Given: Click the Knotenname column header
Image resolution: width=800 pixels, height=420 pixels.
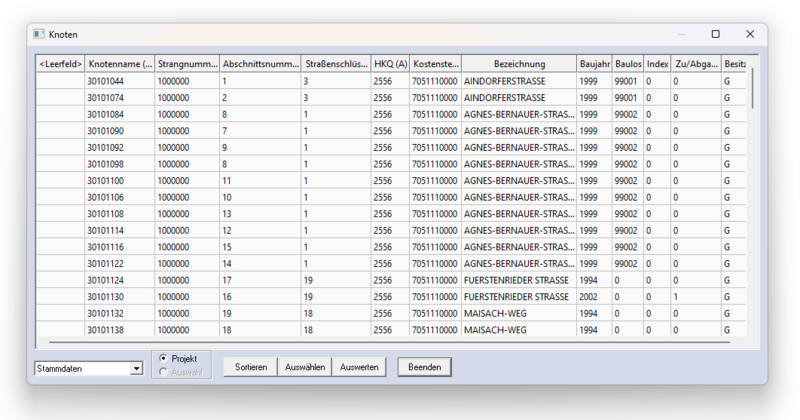Looking at the screenshot, I should point(119,64).
